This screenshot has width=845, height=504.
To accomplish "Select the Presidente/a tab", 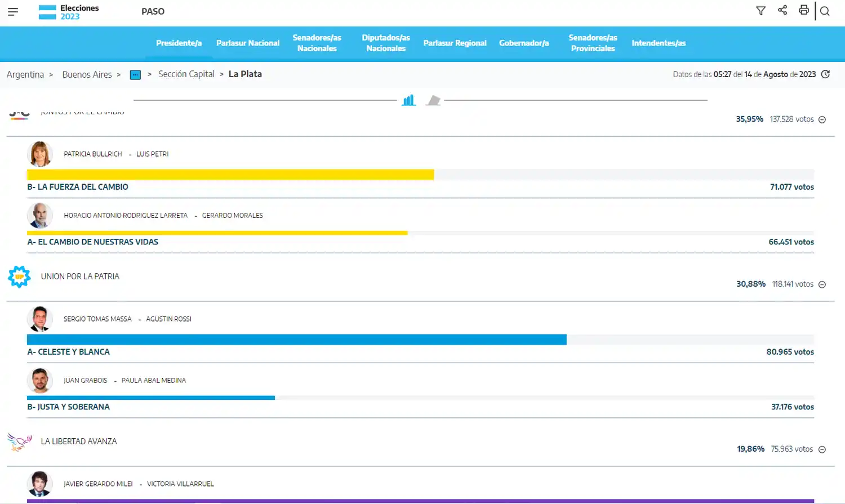I will pos(179,43).
